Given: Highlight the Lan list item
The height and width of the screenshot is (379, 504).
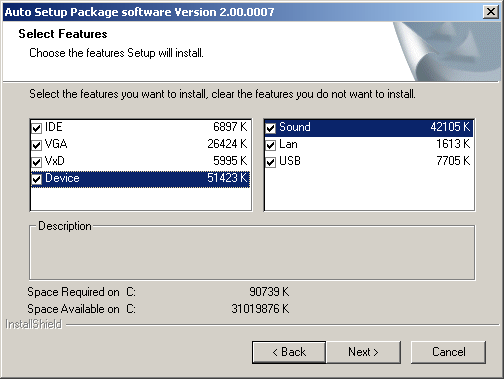Looking at the screenshot, I should point(369,144).
